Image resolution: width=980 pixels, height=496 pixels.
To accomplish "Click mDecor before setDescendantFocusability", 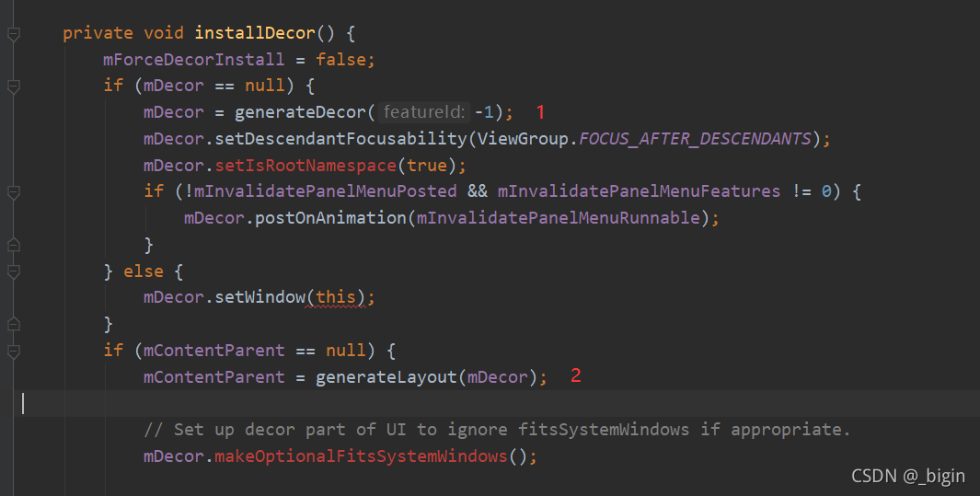I will pos(173,139).
